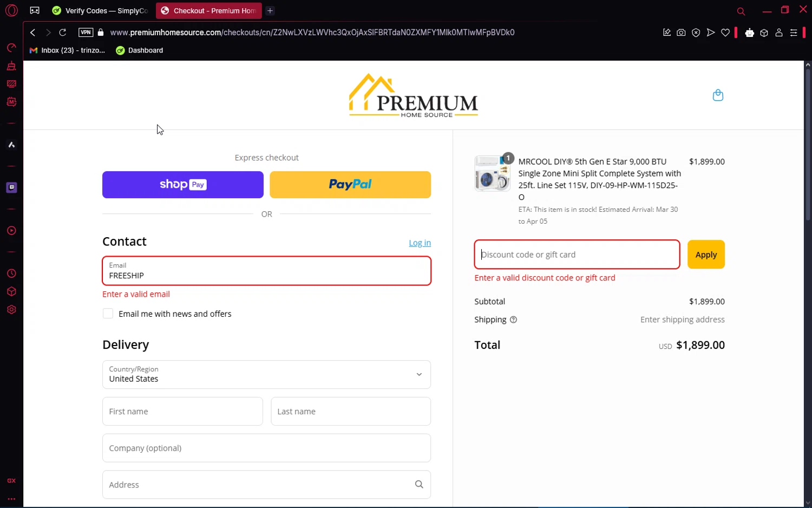812x508 pixels.
Task: Click Company (optional) field
Action: [267, 448]
